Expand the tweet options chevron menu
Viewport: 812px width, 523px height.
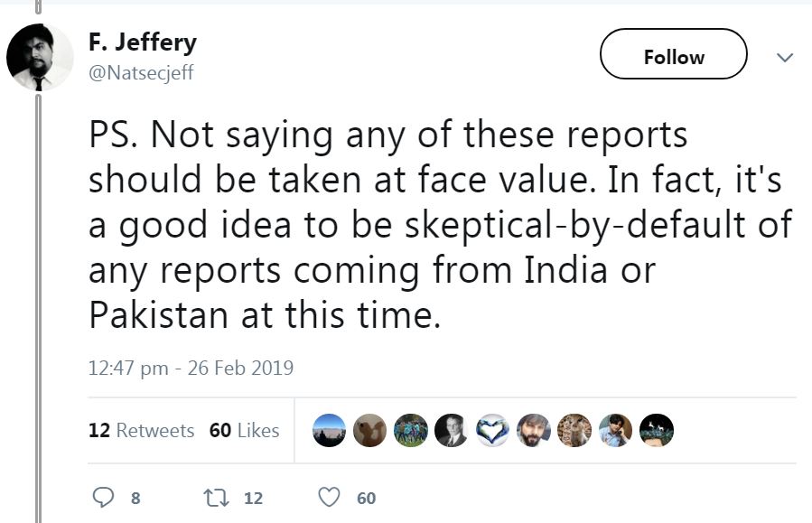785,58
